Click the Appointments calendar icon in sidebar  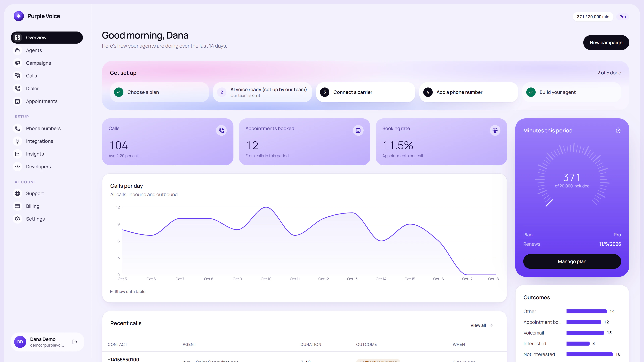[x=17, y=101]
